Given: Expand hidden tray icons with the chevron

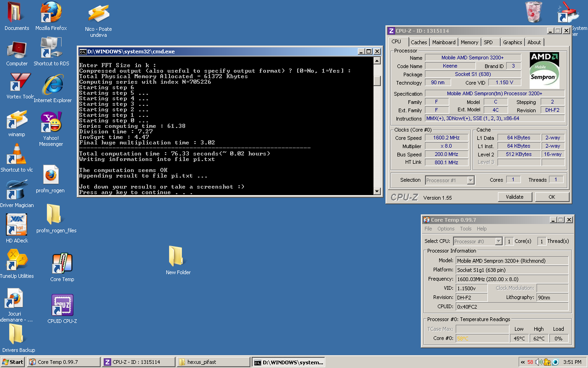Looking at the screenshot, I should pyautogui.click(x=523, y=362).
